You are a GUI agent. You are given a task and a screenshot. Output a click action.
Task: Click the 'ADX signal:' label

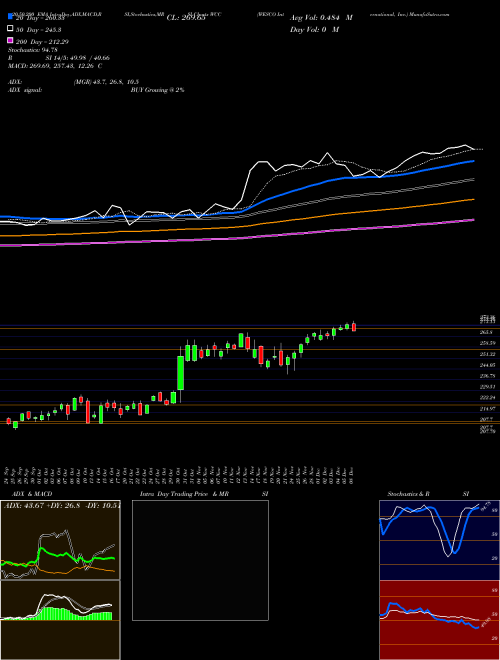pos(25,90)
